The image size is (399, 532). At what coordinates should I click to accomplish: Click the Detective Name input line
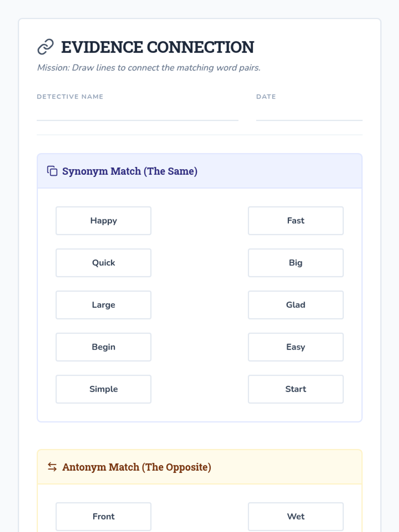[x=137, y=114]
